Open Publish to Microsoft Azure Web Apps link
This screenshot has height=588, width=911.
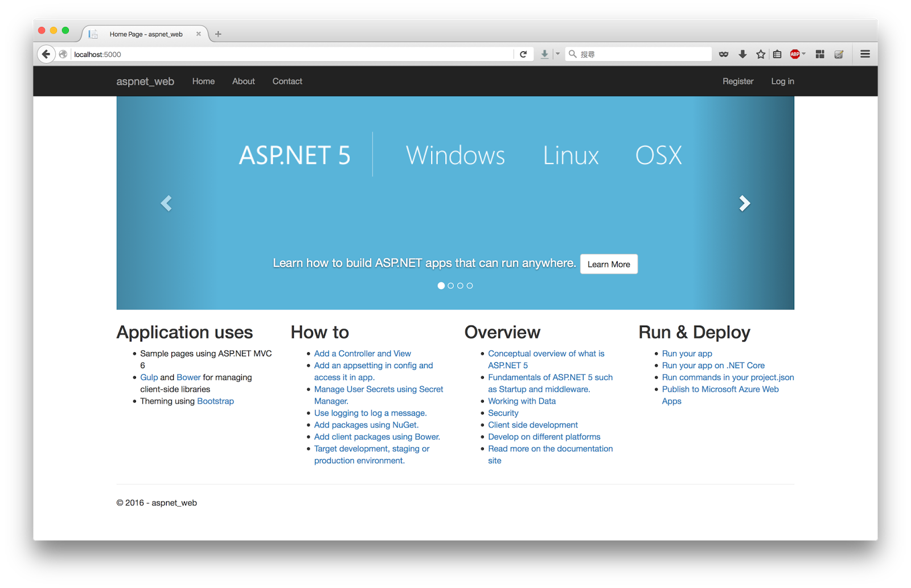(720, 395)
